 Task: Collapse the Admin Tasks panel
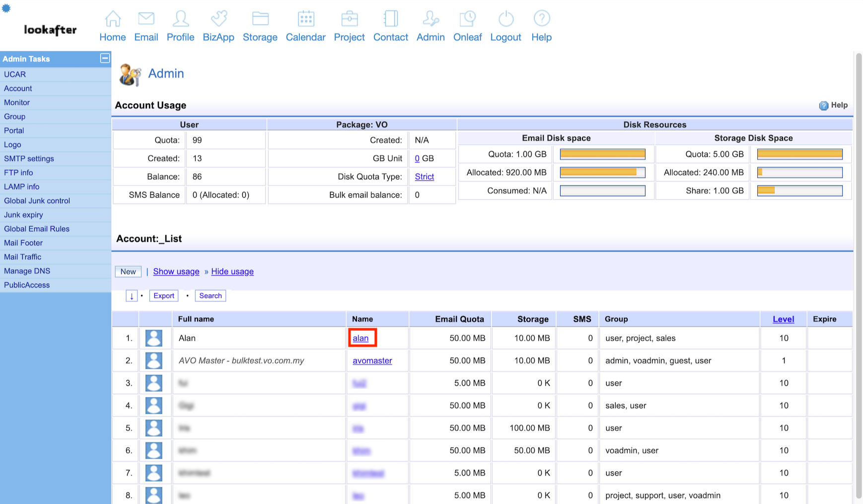pyautogui.click(x=105, y=59)
